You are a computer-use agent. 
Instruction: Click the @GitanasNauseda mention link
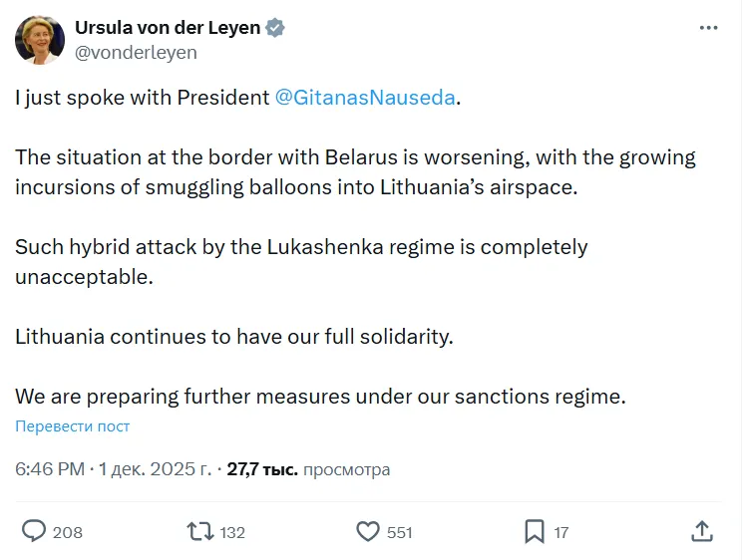[x=365, y=98]
